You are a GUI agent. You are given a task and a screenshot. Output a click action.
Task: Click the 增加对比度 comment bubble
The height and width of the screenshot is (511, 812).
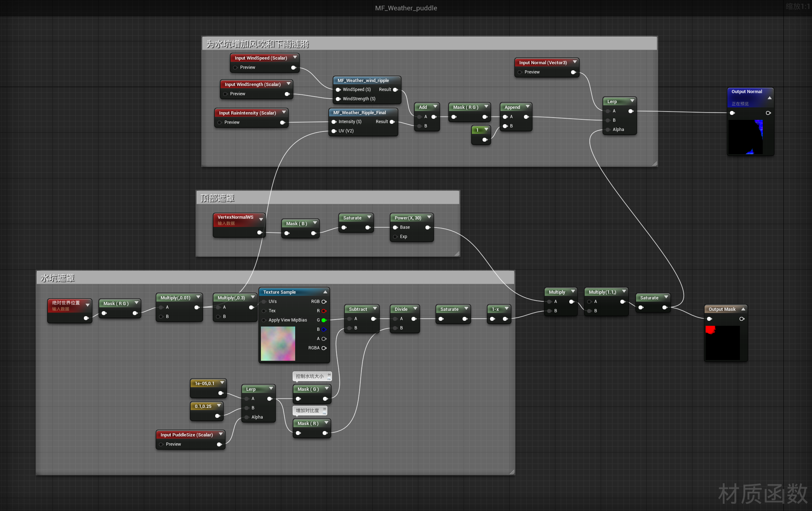click(x=308, y=410)
